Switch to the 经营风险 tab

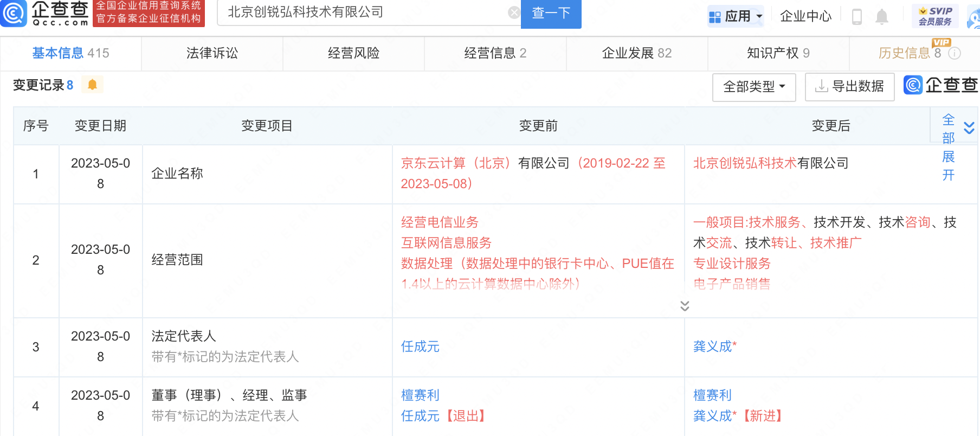click(x=353, y=53)
